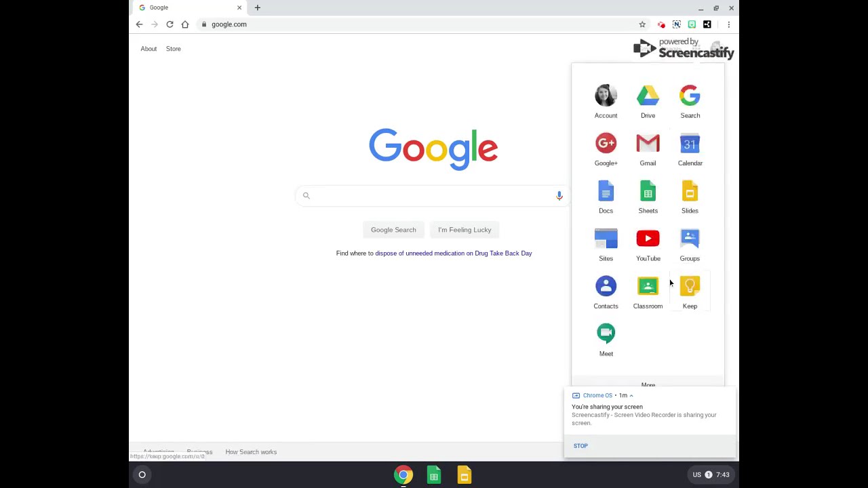
Task: Bookmark this page with star icon
Action: click(x=642, y=24)
